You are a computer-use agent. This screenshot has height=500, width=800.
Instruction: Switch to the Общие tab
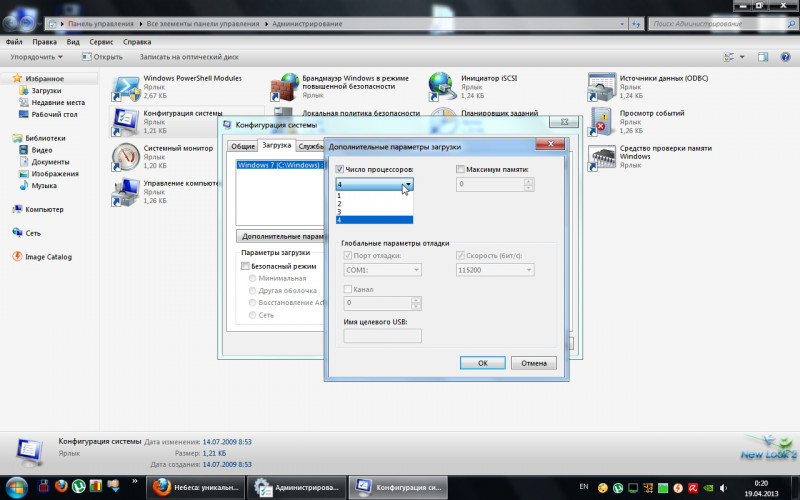click(243, 146)
